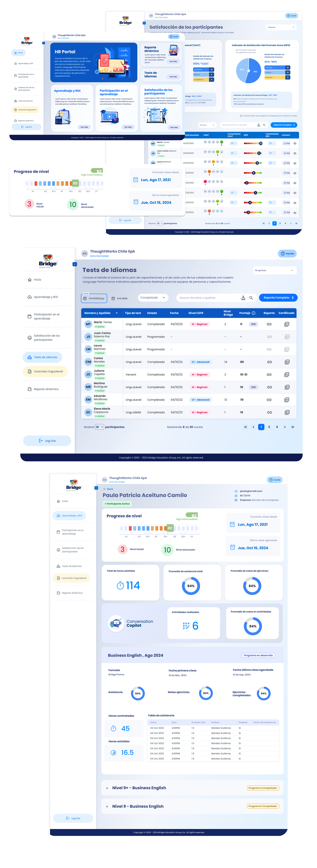
Task: Click MT avatar in Tests de Idiomas table
Action: (x=88, y=324)
